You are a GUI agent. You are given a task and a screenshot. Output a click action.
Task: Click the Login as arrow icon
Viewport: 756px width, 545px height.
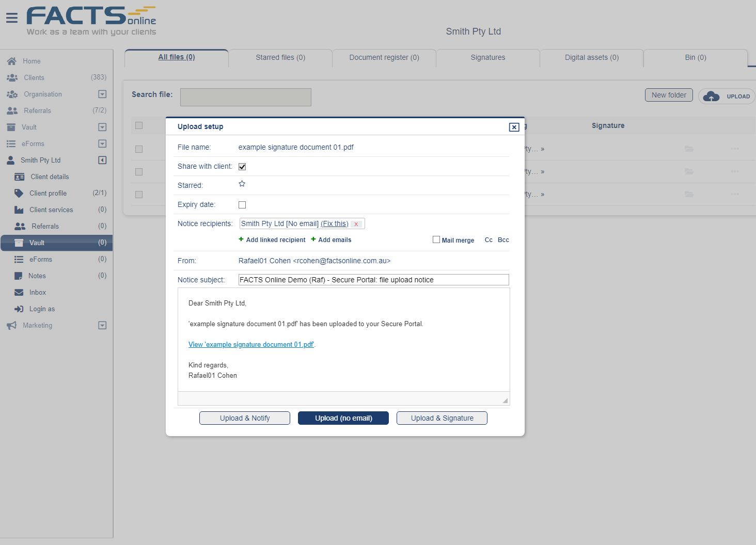click(19, 309)
